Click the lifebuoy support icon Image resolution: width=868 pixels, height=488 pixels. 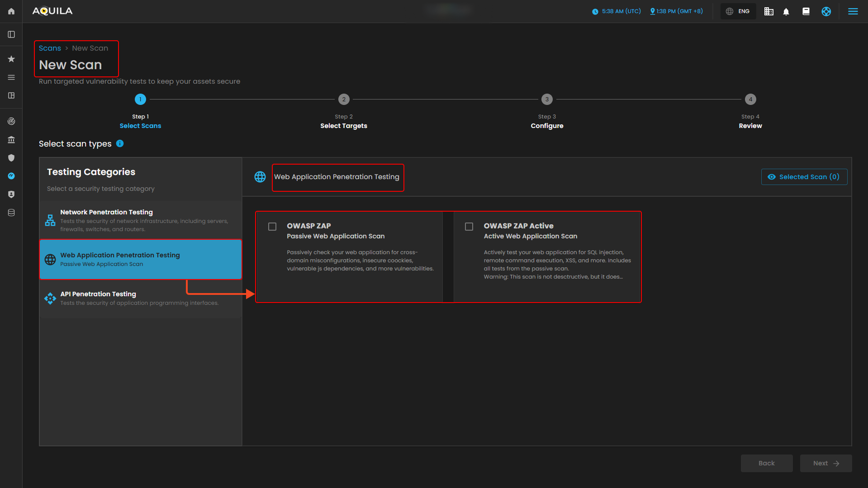(x=826, y=12)
